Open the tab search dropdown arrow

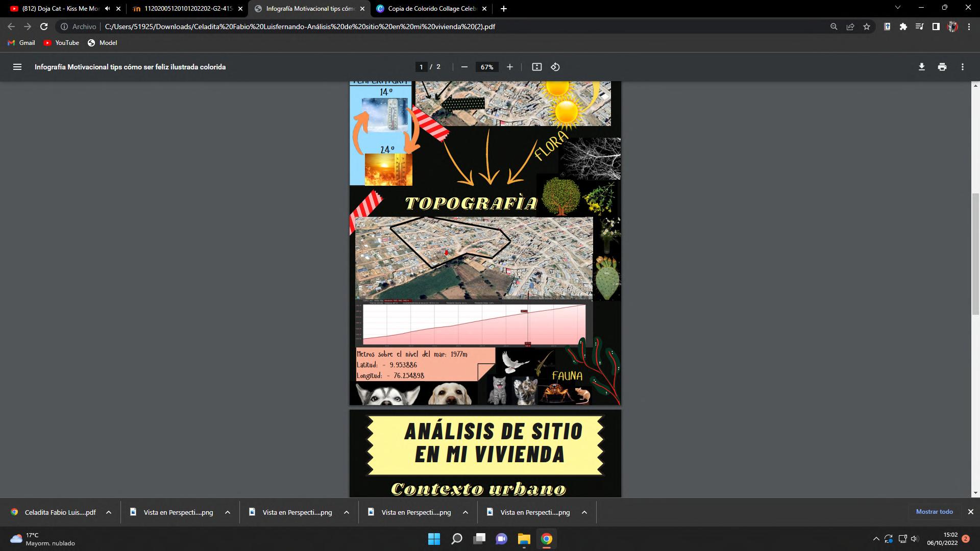(898, 8)
